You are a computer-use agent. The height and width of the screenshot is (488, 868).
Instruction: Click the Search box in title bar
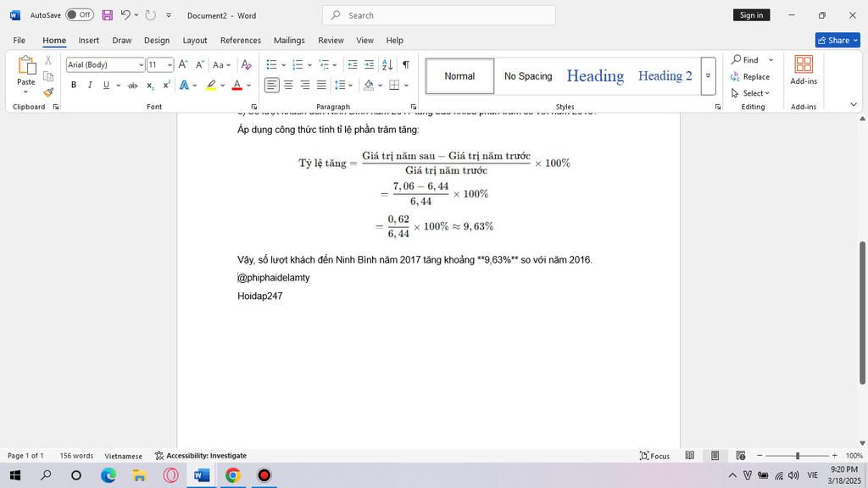click(439, 15)
